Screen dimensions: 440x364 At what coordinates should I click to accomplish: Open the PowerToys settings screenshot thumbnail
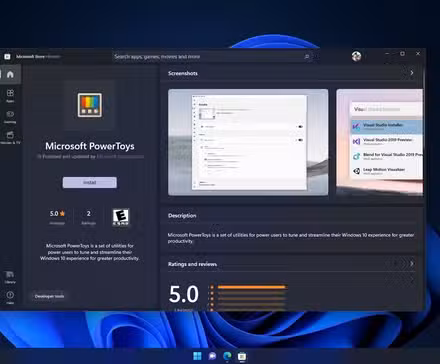coord(248,142)
